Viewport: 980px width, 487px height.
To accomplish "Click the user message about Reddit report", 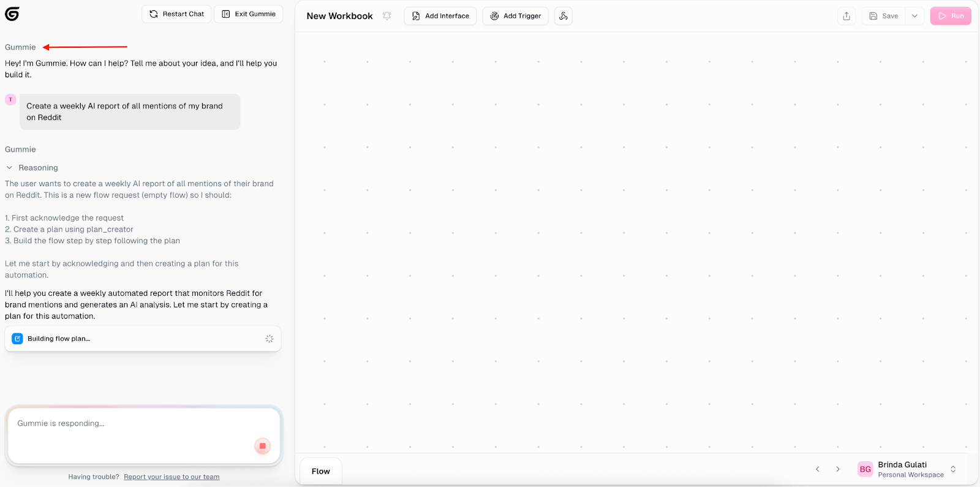I will [x=130, y=111].
